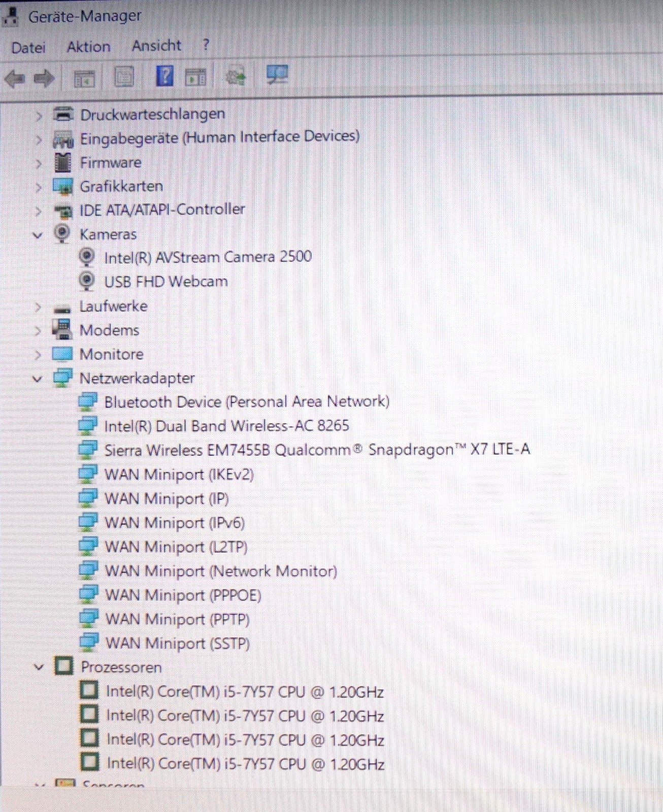The image size is (663, 812).
Task: Select the Eingabegeräte (Human Interface Devices) icon
Action: click(x=63, y=139)
